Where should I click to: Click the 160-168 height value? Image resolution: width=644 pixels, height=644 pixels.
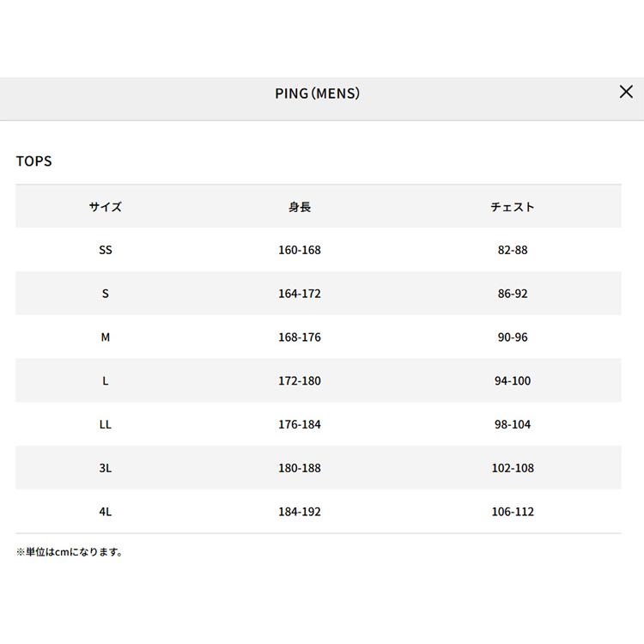pyautogui.click(x=300, y=250)
